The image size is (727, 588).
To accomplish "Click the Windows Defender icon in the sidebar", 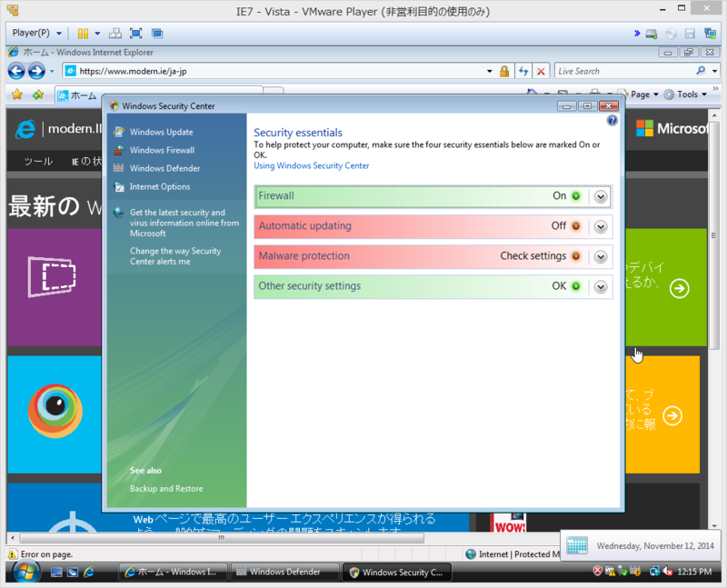I will coord(119,168).
